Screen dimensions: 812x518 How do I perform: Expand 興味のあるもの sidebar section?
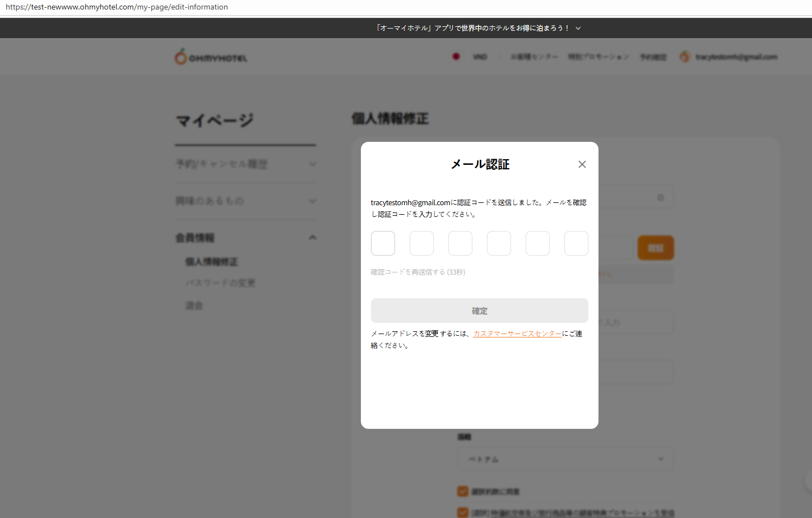245,201
